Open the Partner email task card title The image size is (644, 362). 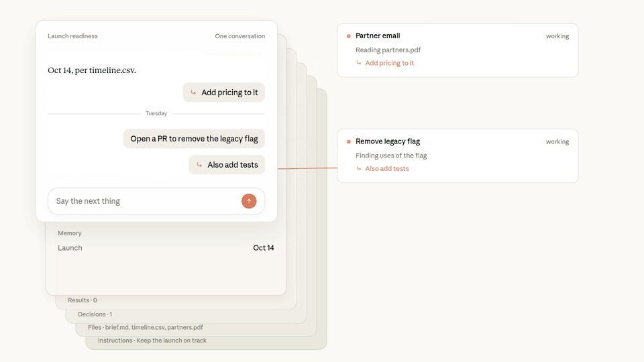click(x=378, y=36)
